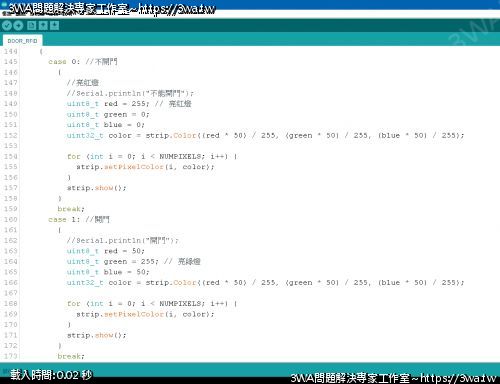Click the Verify checkmark toolbar icon
This screenshot has height=384, width=500.
7,26
